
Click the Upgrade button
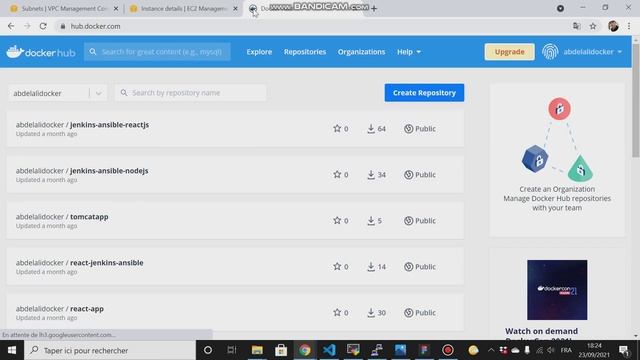(509, 52)
